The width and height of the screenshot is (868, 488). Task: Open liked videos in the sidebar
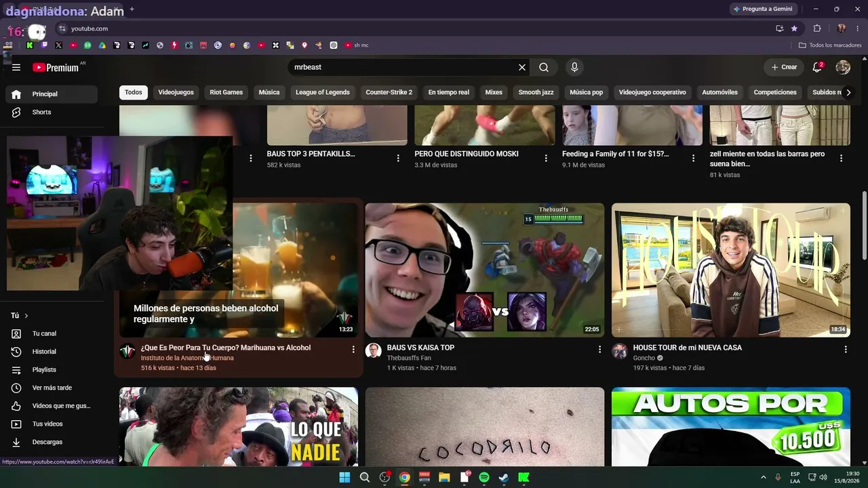52,406
